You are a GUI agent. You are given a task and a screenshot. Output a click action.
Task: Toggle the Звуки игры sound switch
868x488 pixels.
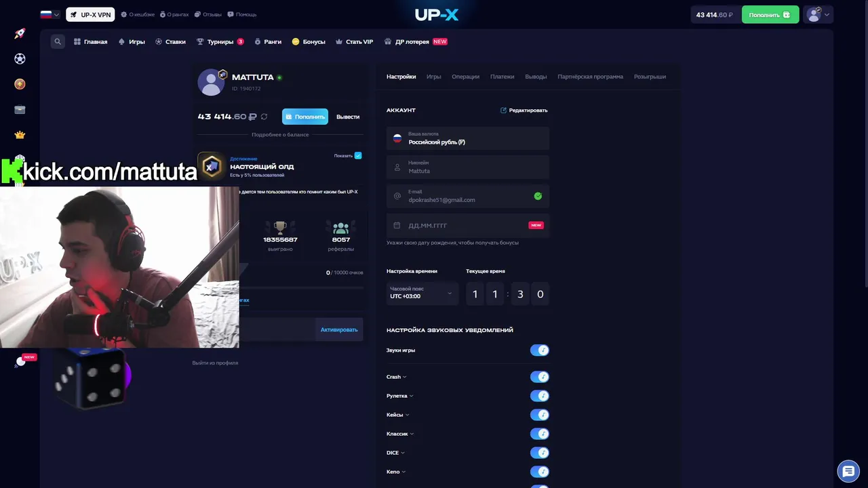539,350
